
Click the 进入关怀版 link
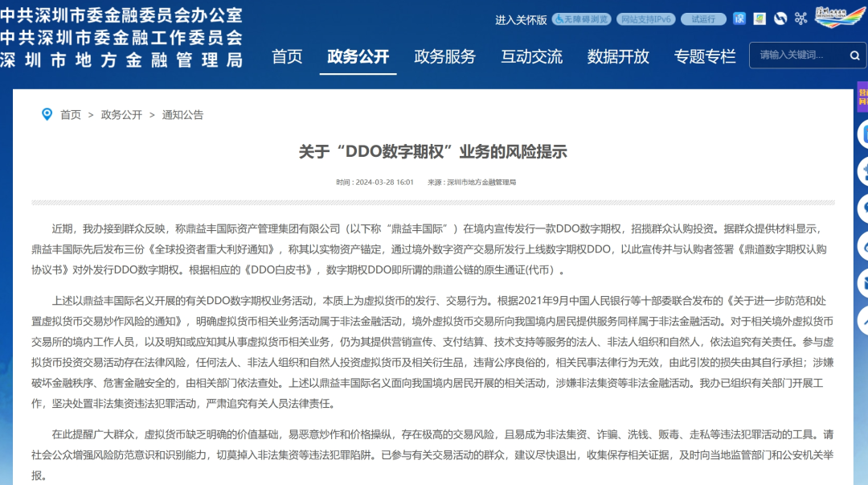point(521,20)
